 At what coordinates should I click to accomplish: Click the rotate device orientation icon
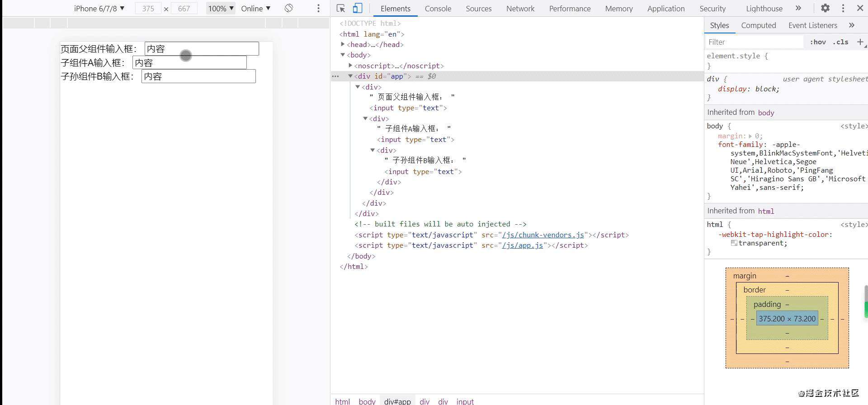289,8
